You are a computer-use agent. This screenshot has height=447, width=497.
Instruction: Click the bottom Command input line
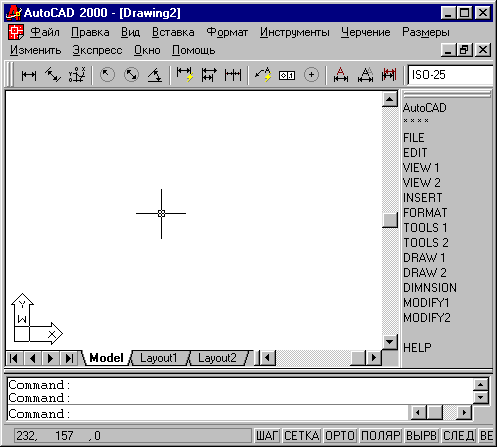click(x=207, y=414)
